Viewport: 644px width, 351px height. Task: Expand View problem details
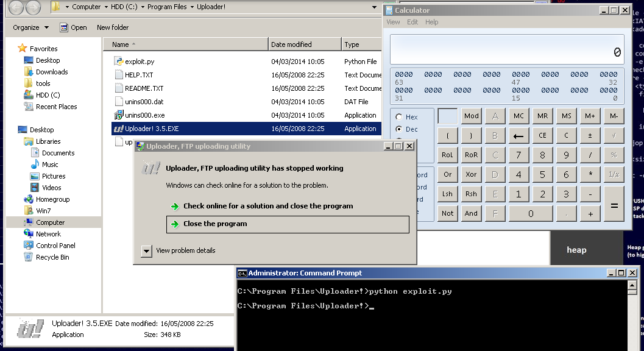pyautogui.click(x=146, y=250)
